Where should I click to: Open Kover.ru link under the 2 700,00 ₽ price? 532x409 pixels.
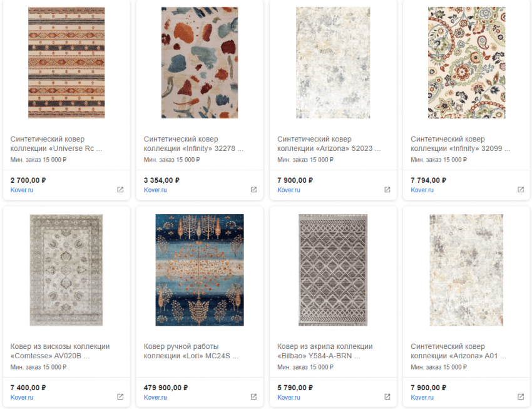pos(21,190)
